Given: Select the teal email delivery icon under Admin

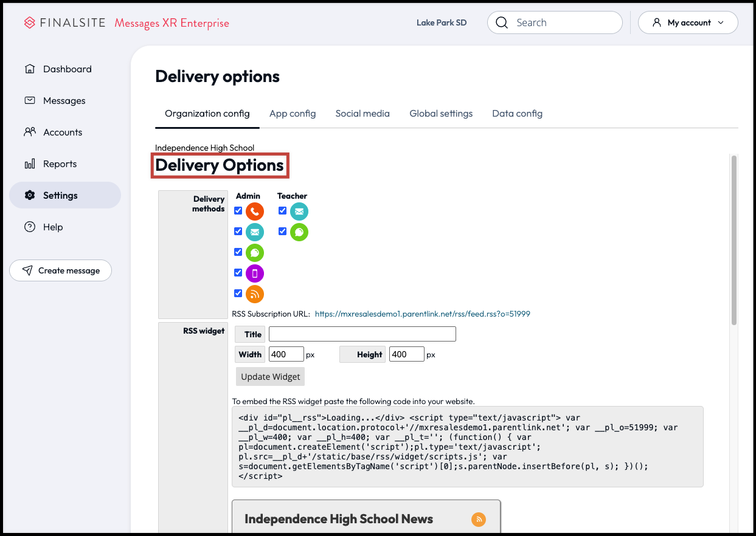Looking at the screenshot, I should pos(254,232).
